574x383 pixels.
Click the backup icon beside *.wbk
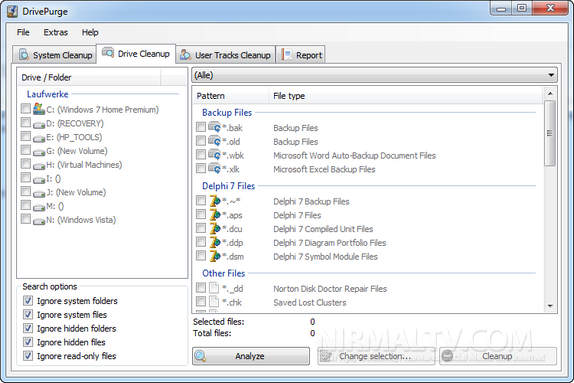[x=215, y=155]
